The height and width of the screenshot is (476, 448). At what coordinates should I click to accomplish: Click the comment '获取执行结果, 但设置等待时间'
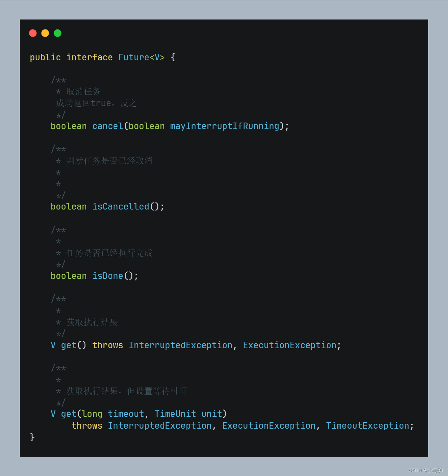127,391
